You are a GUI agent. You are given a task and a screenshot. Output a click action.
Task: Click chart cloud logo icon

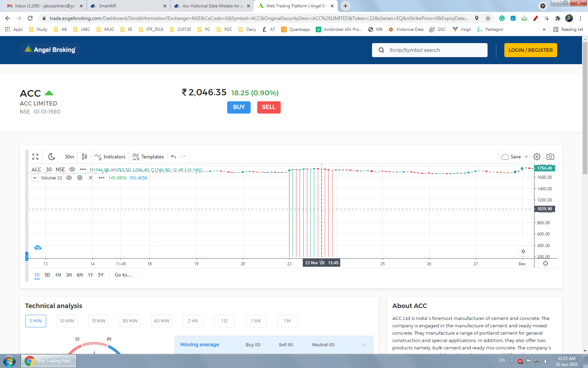click(x=38, y=247)
